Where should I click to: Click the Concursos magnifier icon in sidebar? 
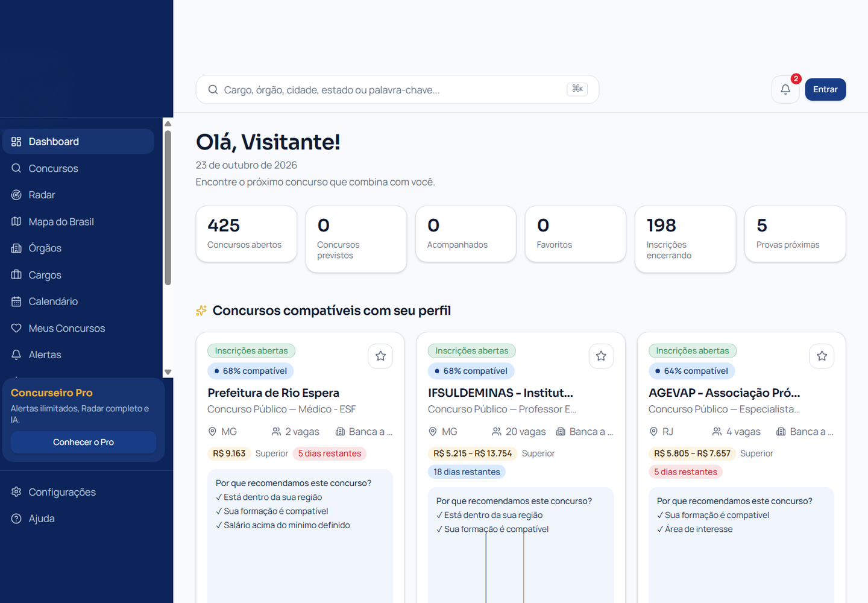click(16, 168)
